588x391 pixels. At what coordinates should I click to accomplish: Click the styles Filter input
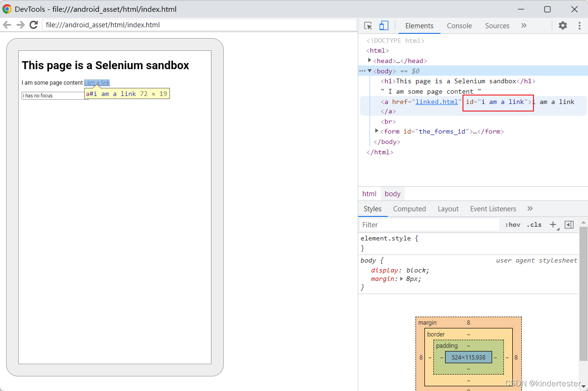coord(429,225)
